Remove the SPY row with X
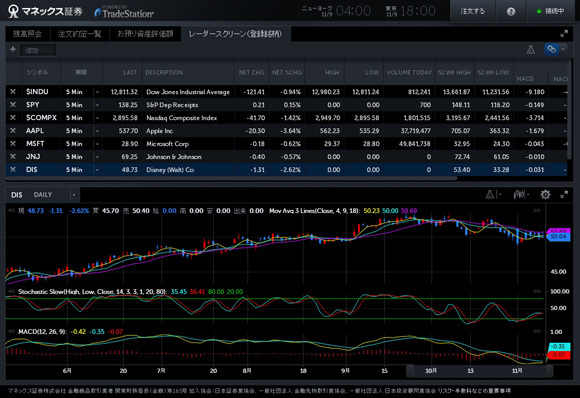Image resolution: width=580 pixels, height=398 pixels. pos(13,105)
